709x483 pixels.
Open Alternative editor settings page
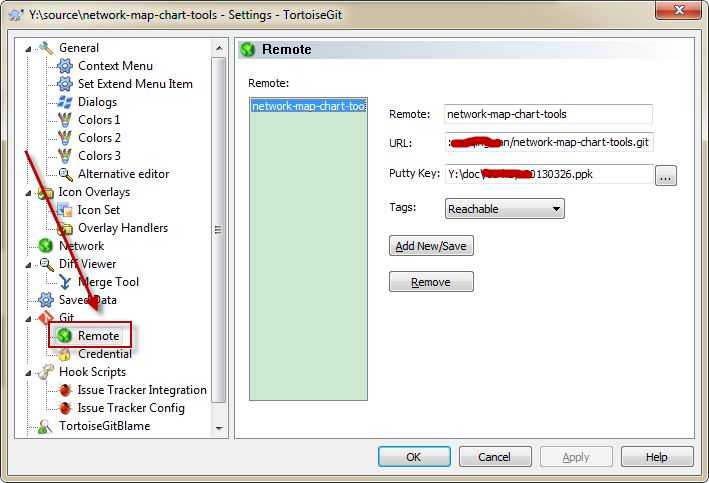coord(123,174)
